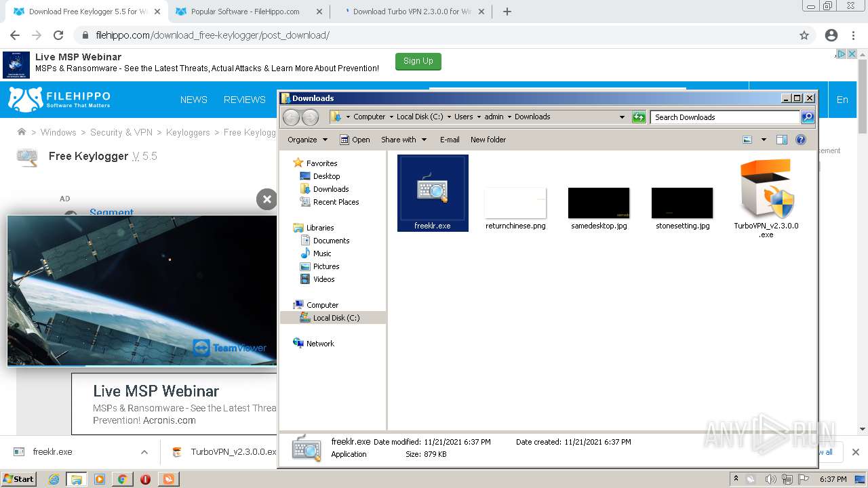Viewport: 868px width, 488px height.
Task: Open the Organize menu
Action: (307, 140)
